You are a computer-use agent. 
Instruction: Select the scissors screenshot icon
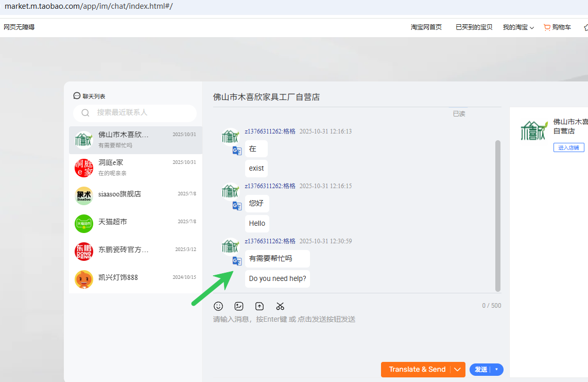(x=280, y=306)
